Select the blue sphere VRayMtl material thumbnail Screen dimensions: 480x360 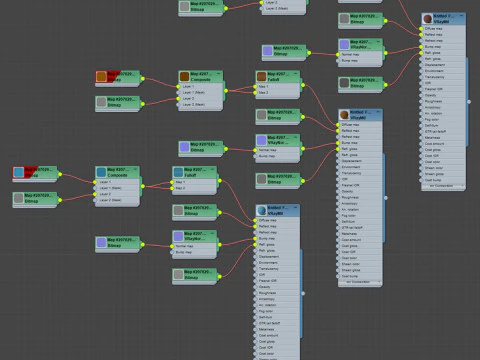click(x=262, y=210)
